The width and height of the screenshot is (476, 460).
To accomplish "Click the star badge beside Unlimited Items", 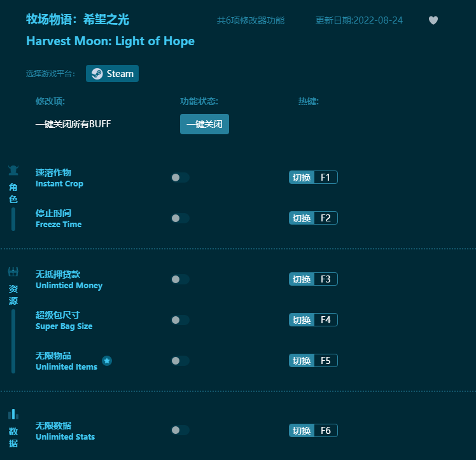I will point(107,361).
